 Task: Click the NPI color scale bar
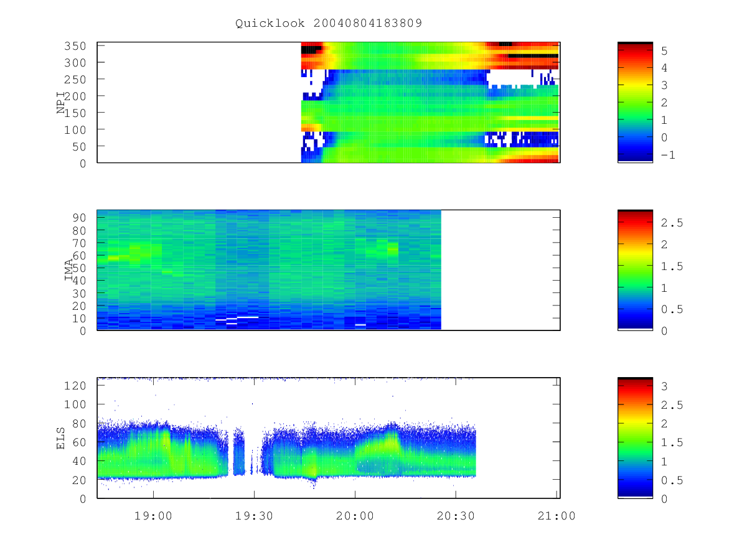[635, 102]
